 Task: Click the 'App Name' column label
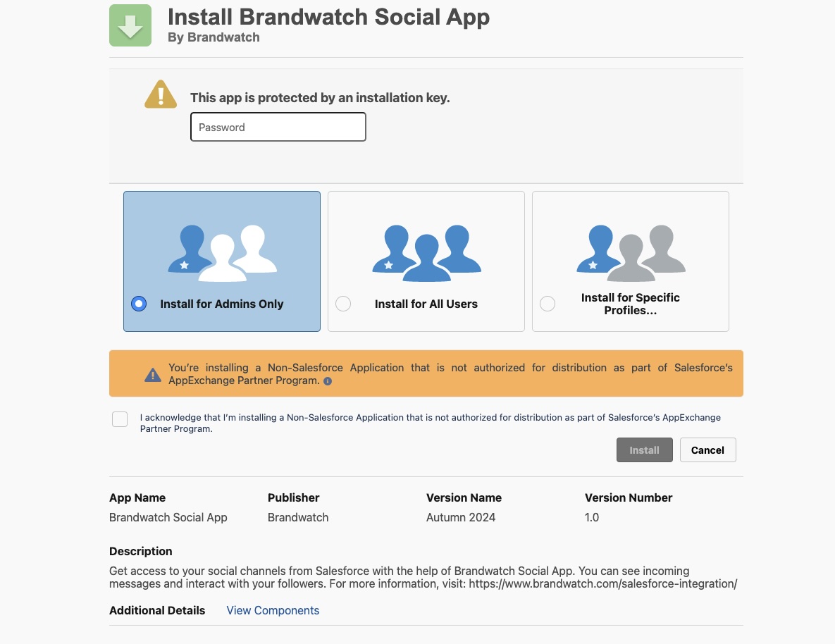137,497
